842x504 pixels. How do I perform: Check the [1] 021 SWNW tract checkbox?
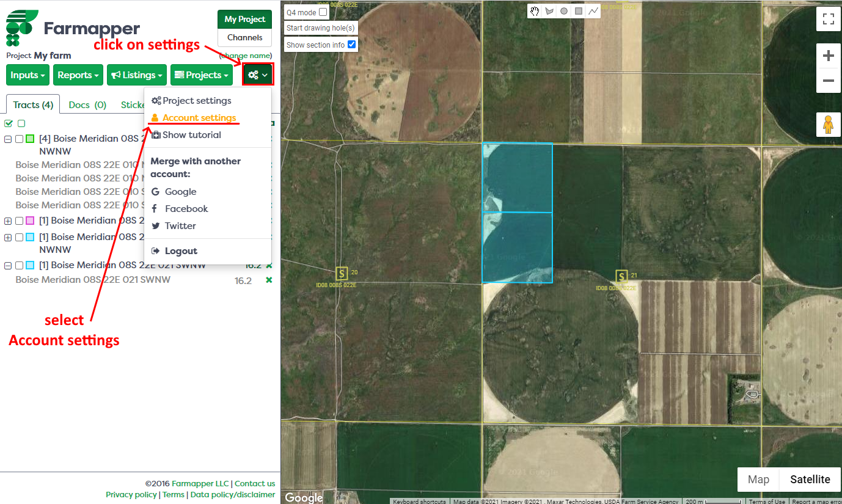(x=19, y=266)
